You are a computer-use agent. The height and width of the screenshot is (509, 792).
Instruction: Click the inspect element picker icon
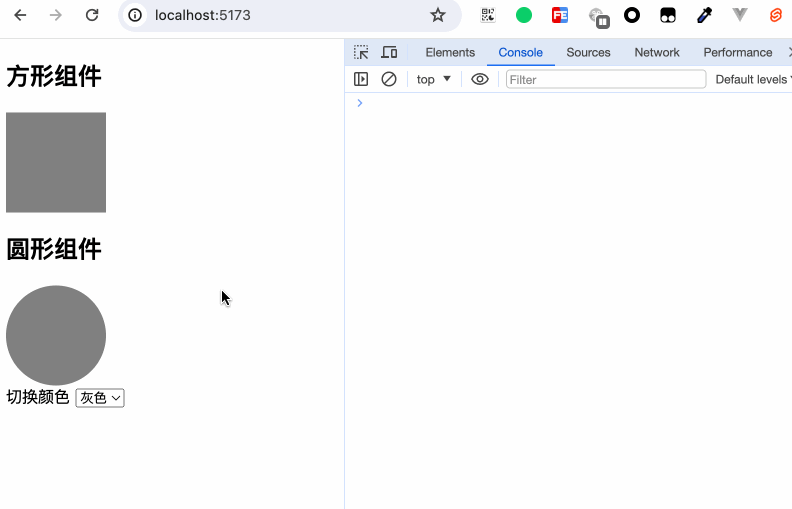(361, 52)
